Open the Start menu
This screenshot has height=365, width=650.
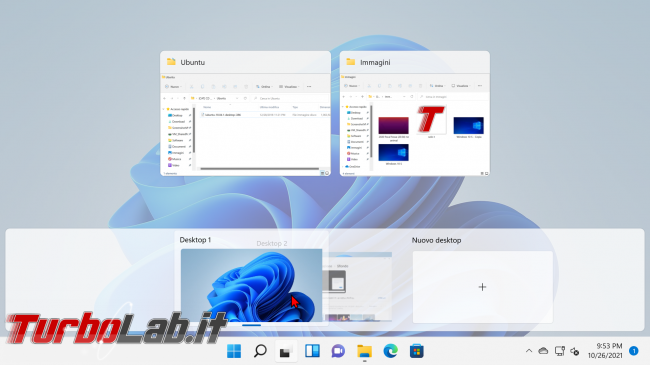(234, 351)
